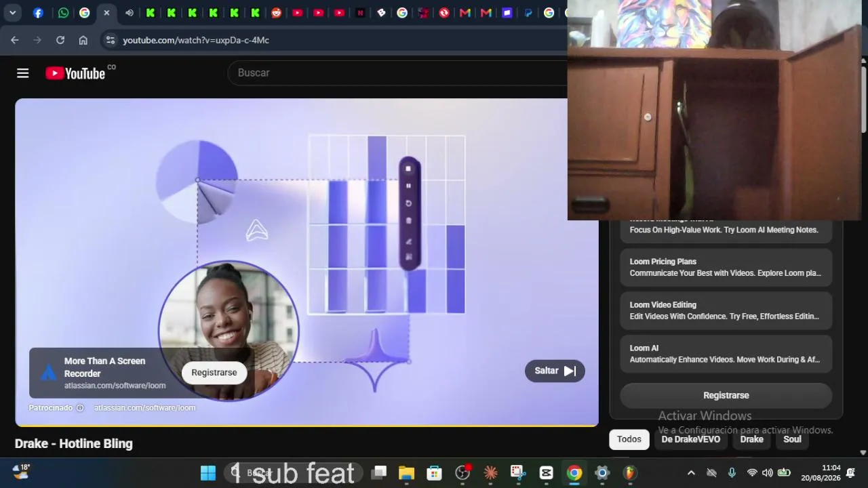The image size is (868, 488).
Task: Open the orange starburst app on taskbar
Action: point(490,473)
